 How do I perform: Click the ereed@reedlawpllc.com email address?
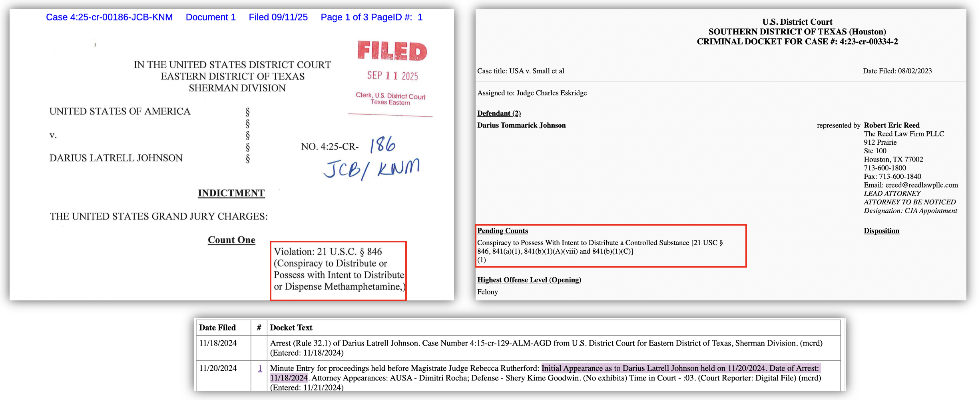pos(921,185)
